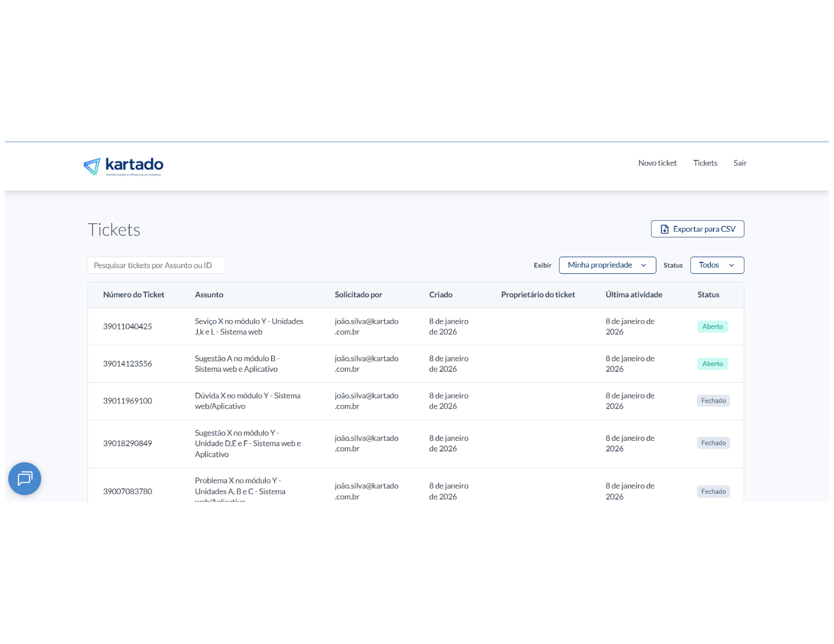This screenshot has width=834, height=644.
Task: Click Fechado badge for ticket 39011969100
Action: tap(713, 401)
